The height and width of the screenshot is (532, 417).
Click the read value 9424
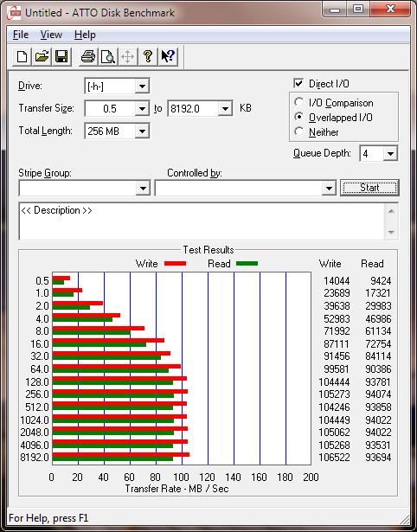[x=382, y=281]
